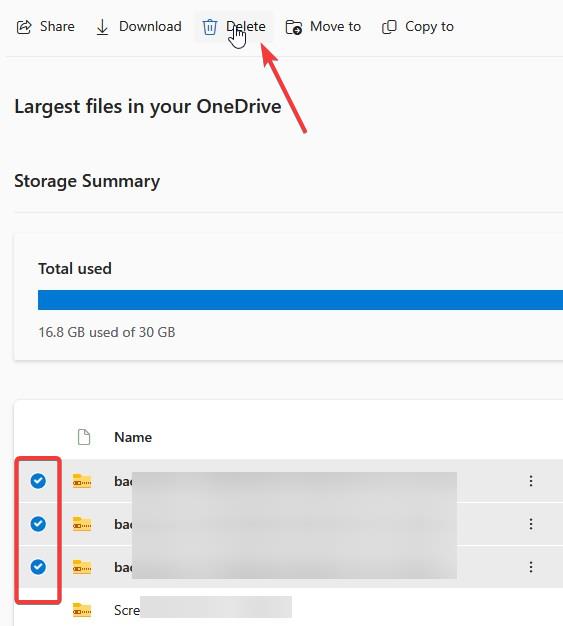Click the Move to folder icon

pyautogui.click(x=294, y=27)
